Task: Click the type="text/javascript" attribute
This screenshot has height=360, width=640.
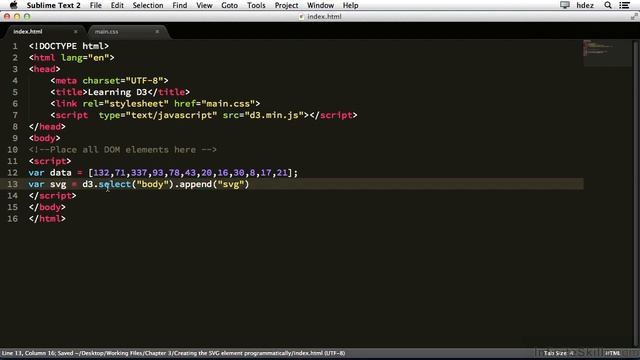Action: point(158,115)
